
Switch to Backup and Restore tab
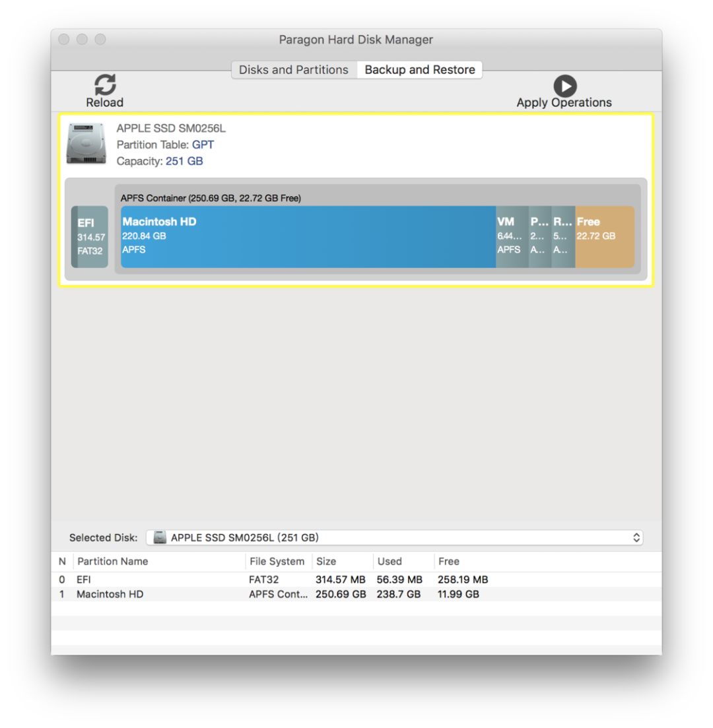(420, 70)
